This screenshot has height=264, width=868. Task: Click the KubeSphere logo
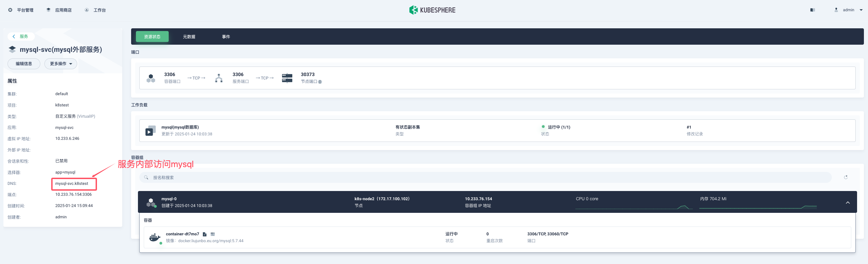click(432, 10)
